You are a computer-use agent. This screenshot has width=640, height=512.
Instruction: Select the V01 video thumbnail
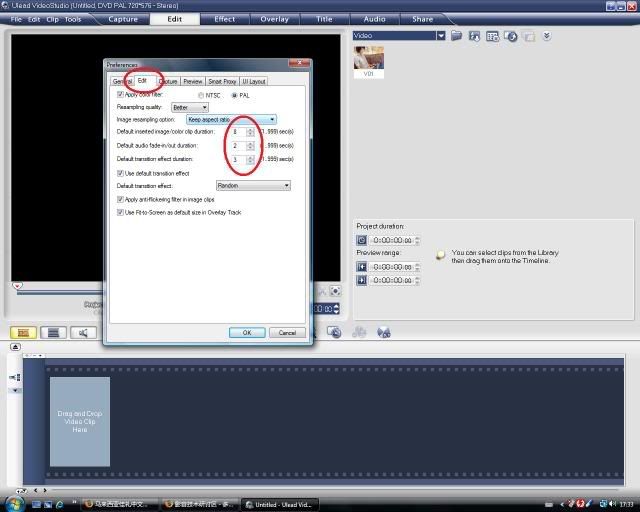[x=369, y=60]
